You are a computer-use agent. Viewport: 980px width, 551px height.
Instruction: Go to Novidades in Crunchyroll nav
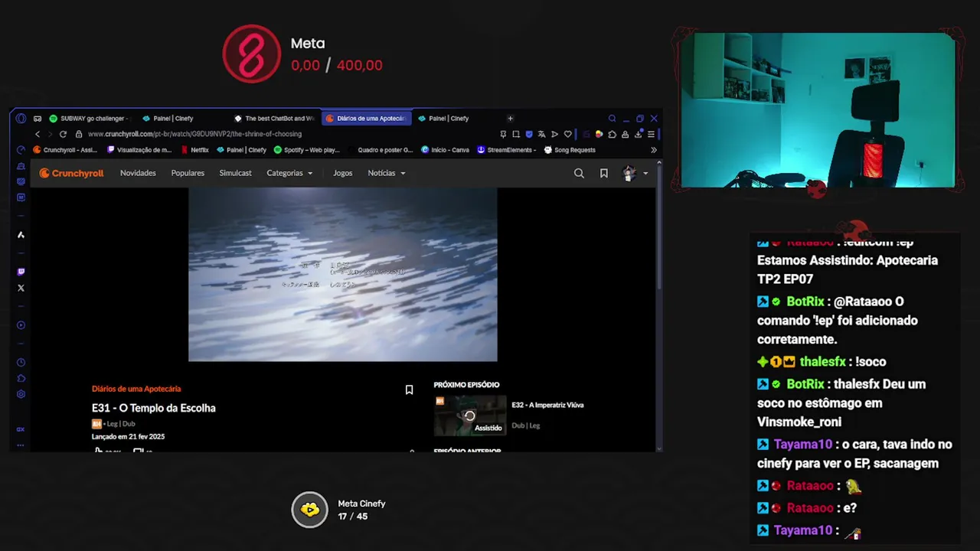tap(138, 173)
